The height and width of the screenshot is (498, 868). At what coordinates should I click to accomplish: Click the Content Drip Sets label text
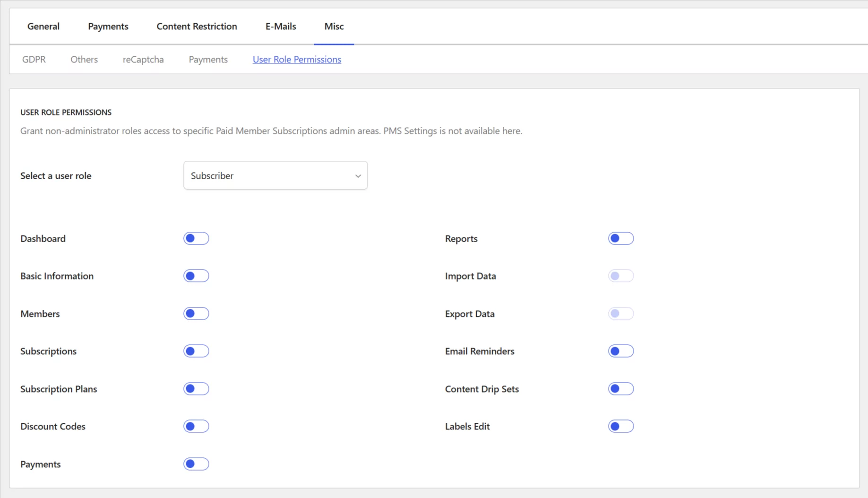[x=482, y=389]
